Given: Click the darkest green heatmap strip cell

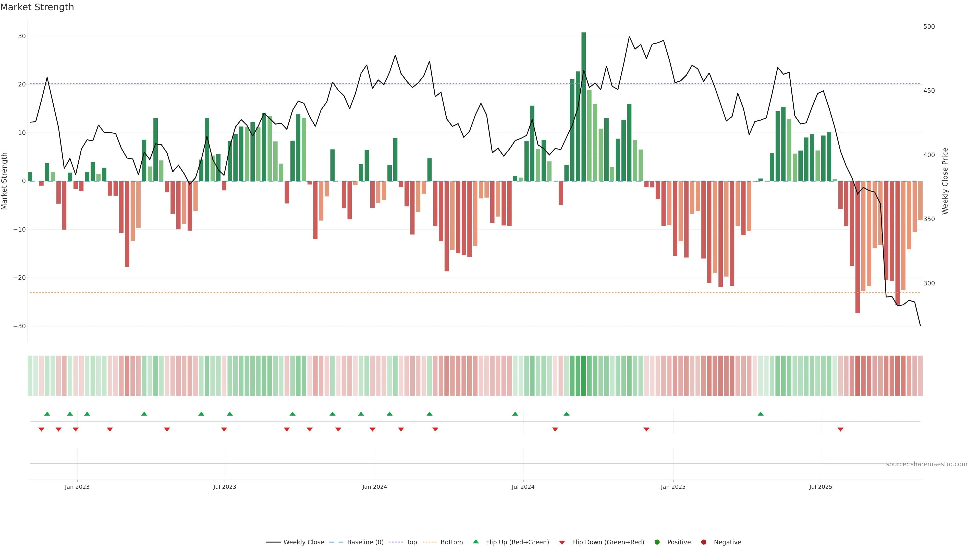Looking at the screenshot, I should 584,376.
